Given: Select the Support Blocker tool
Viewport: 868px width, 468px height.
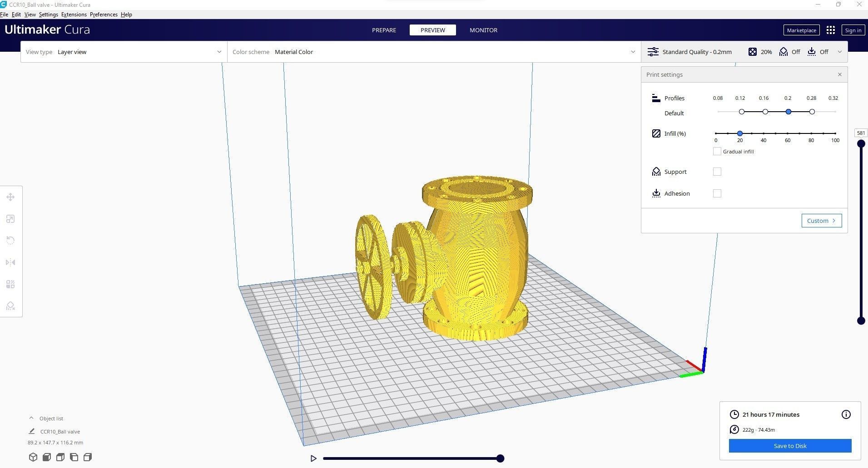Looking at the screenshot, I should click(10, 305).
